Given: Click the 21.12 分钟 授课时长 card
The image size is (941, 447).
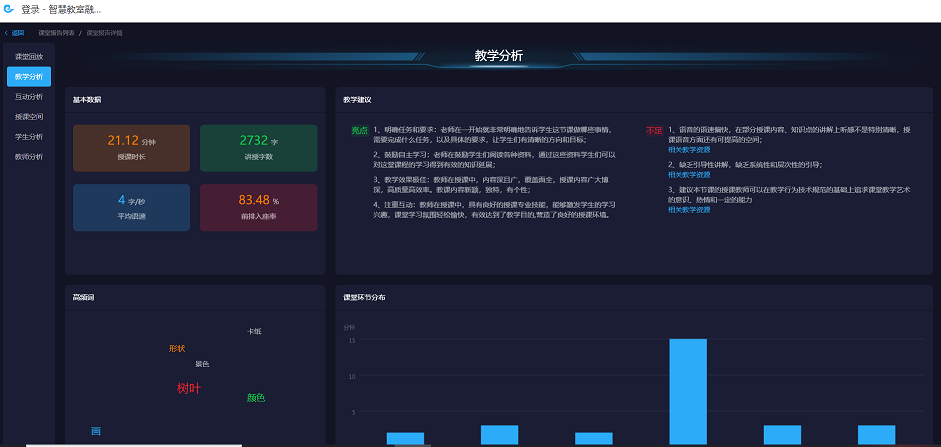Looking at the screenshot, I should click(x=131, y=148).
